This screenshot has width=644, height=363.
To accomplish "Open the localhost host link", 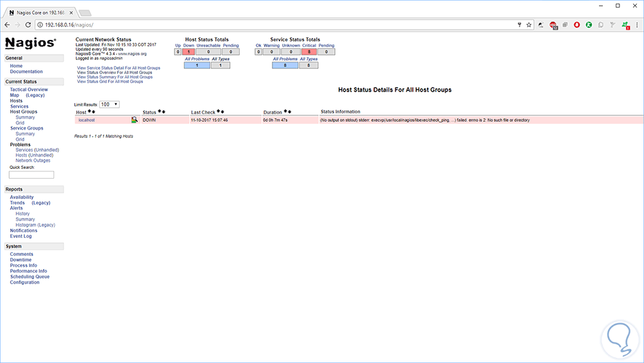I will [87, 120].
